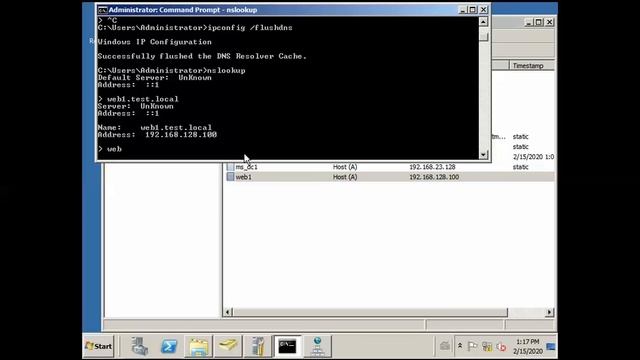
Task: Click the Command Prompt vertical scroll thumb
Action: [483, 37]
